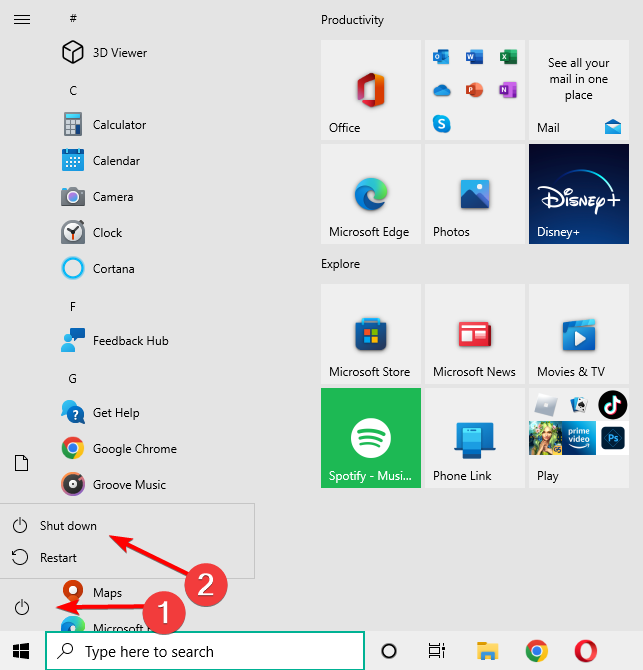Open PowerPoint in the Office folder tile

474,90
